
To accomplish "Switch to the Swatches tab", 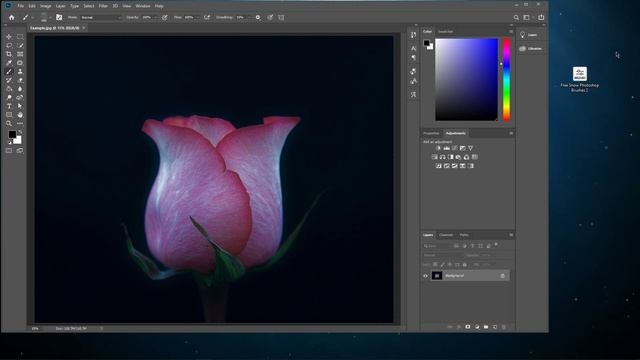I will 445,31.
